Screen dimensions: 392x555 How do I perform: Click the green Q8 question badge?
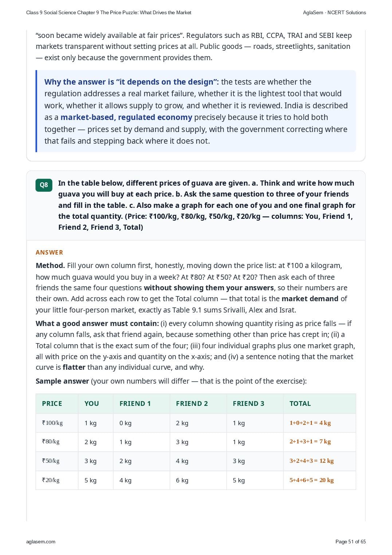click(x=44, y=185)
